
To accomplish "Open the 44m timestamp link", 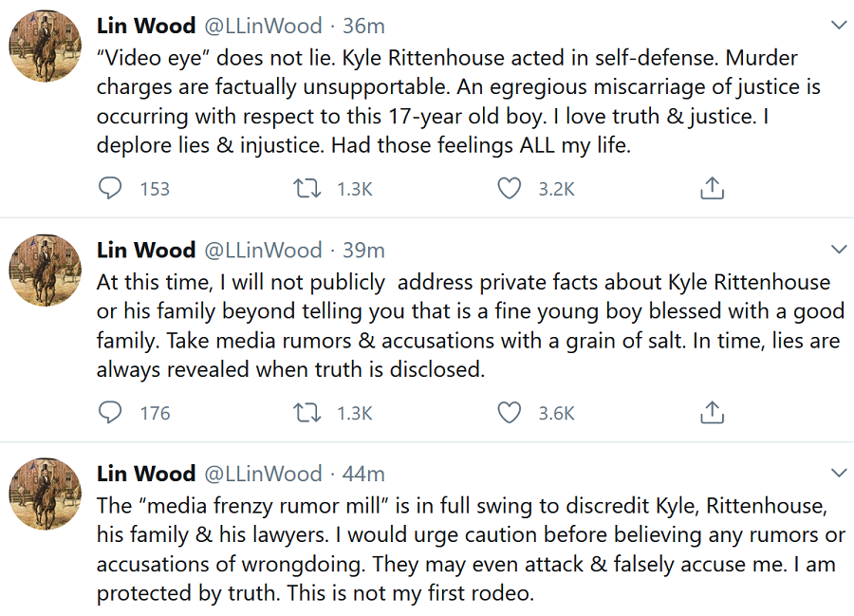I will [x=363, y=474].
